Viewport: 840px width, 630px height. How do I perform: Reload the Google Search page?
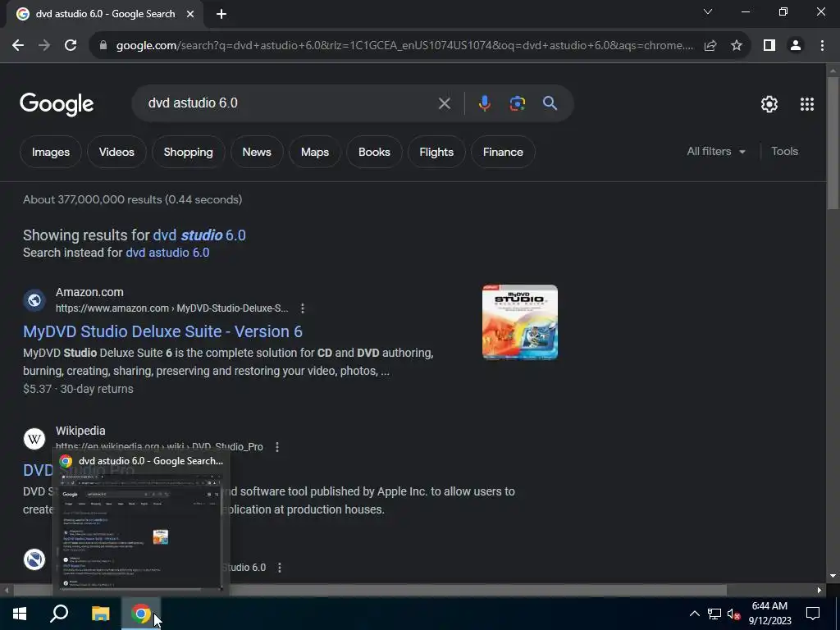[71, 46]
